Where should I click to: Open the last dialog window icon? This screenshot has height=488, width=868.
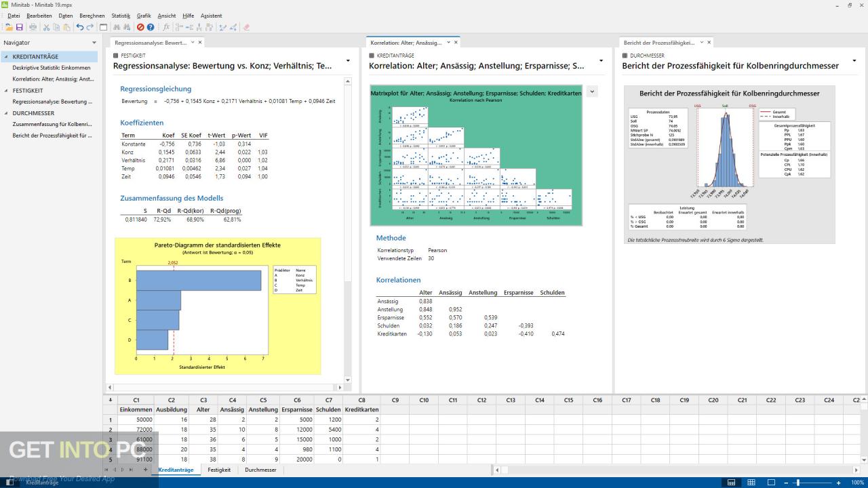coord(103,27)
